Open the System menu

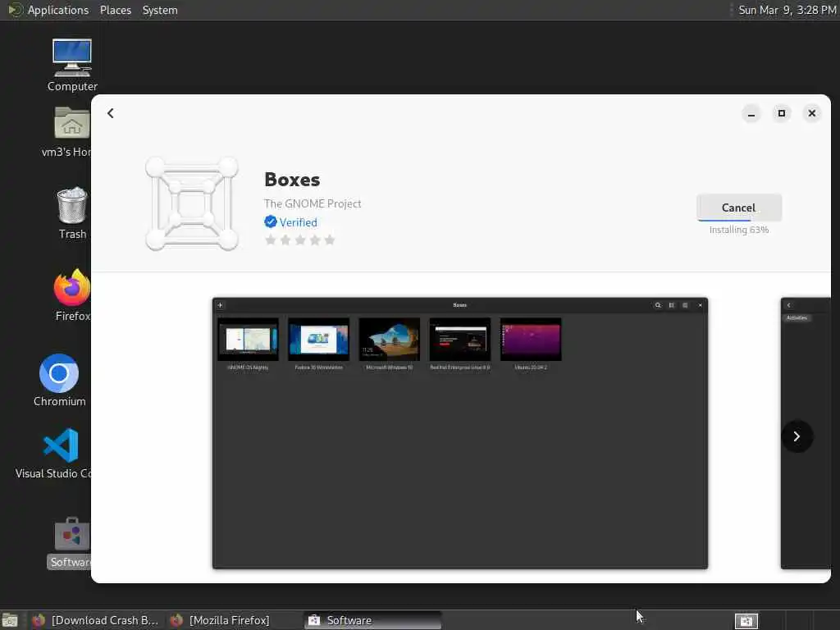click(160, 10)
